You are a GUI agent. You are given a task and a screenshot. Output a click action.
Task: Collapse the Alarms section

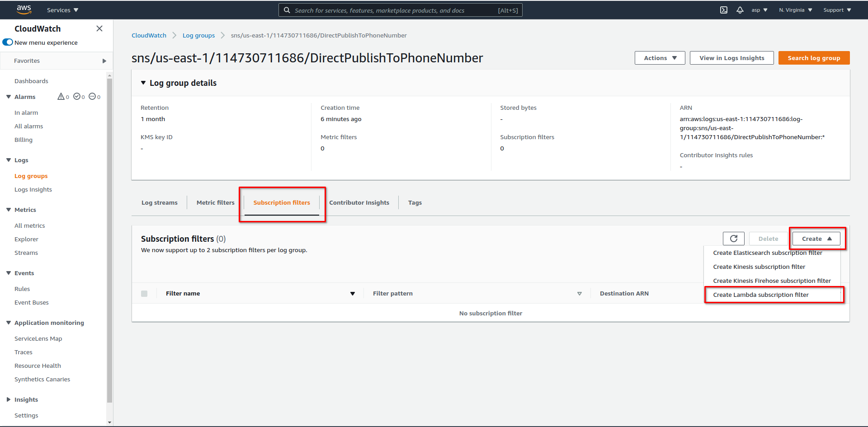pos(9,97)
